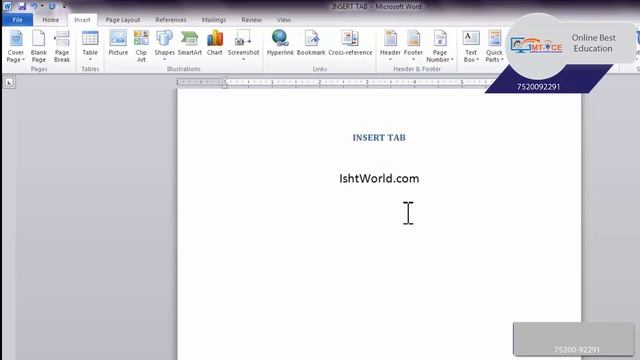This screenshot has height=360, width=640.
Task: Click the Word application icon
Action: coord(7,6)
